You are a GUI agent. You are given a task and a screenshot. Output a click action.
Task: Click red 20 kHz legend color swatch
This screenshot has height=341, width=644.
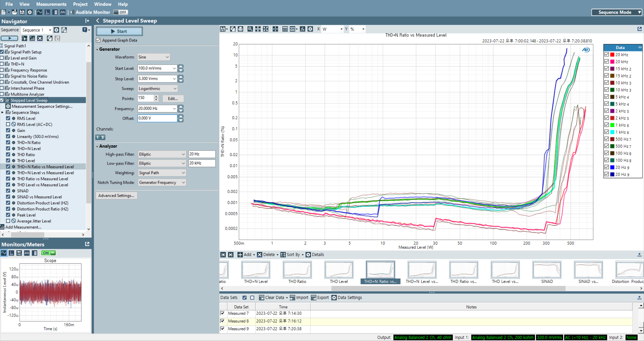pyautogui.click(x=612, y=55)
